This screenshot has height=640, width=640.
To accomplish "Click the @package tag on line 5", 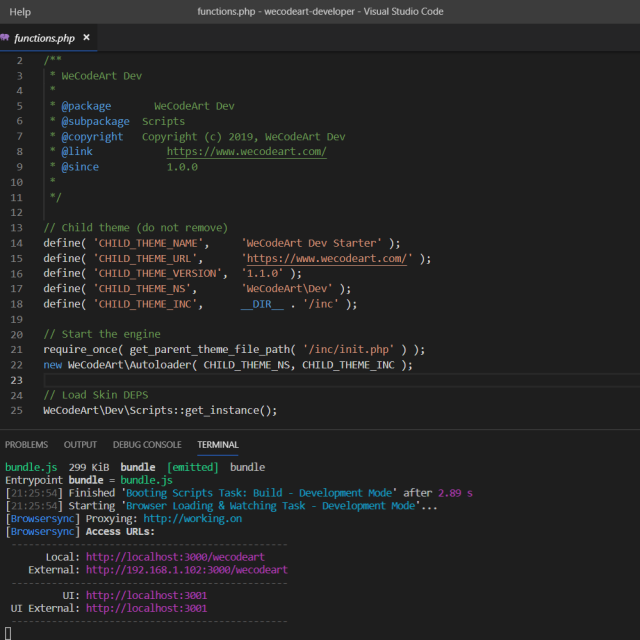I will pos(86,106).
